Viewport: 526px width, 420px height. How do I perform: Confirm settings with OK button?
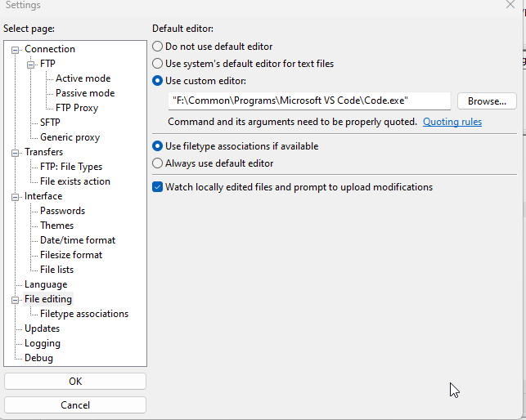75,381
